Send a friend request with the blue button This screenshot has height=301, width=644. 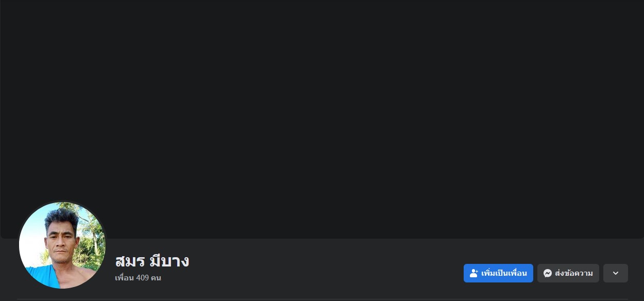tap(498, 273)
